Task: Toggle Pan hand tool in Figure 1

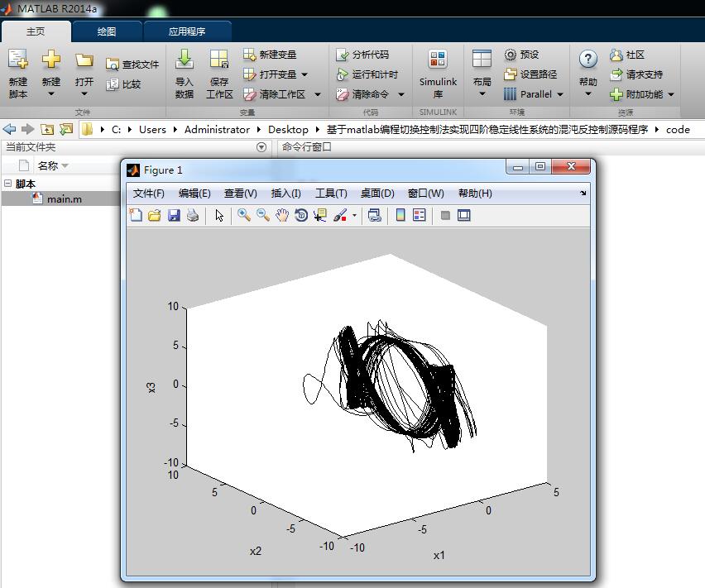Action: coord(282,215)
